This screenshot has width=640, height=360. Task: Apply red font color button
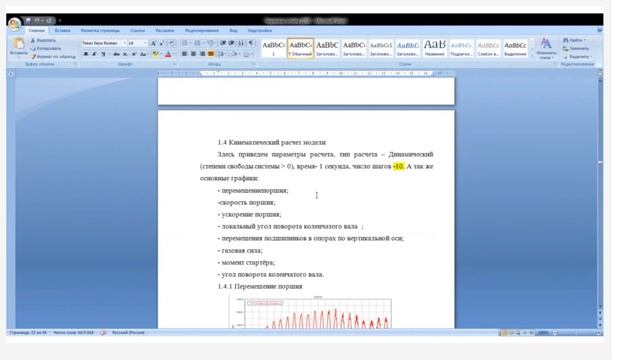pos(168,54)
